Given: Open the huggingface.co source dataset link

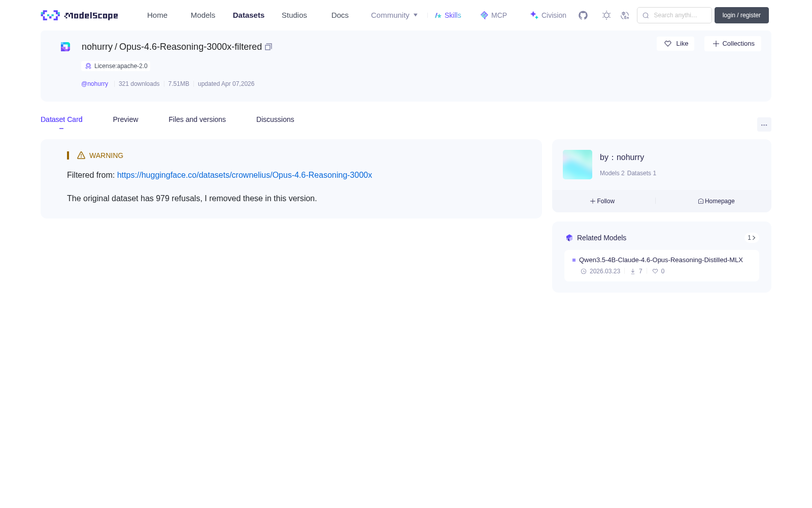Looking at the screenshot, I should 245,175.
